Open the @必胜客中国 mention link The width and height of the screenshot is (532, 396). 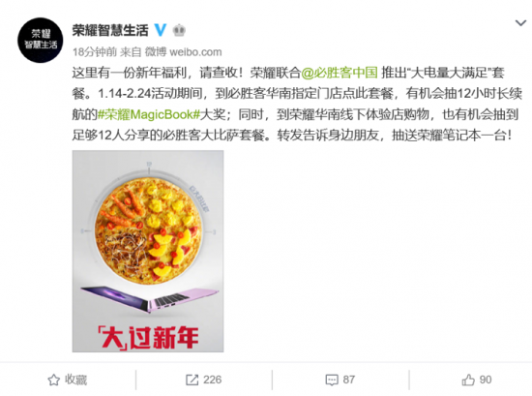340,73
